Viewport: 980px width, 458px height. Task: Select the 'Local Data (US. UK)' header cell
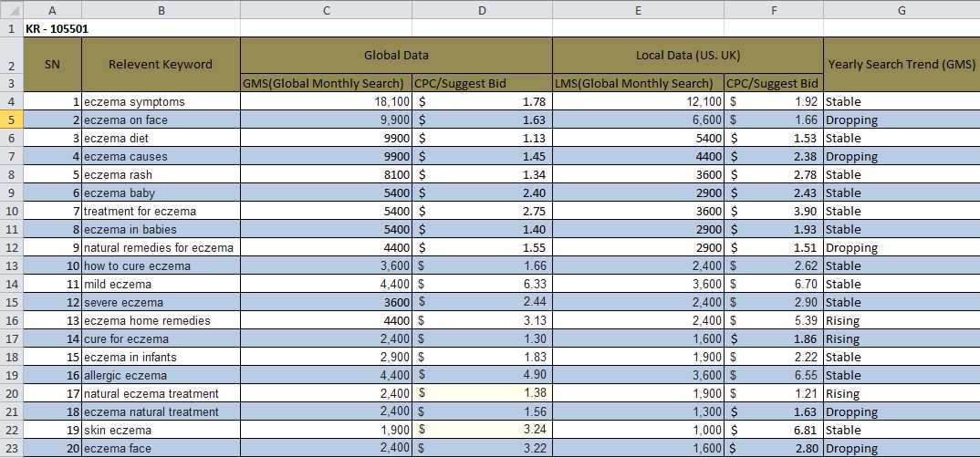coord(687,55)
